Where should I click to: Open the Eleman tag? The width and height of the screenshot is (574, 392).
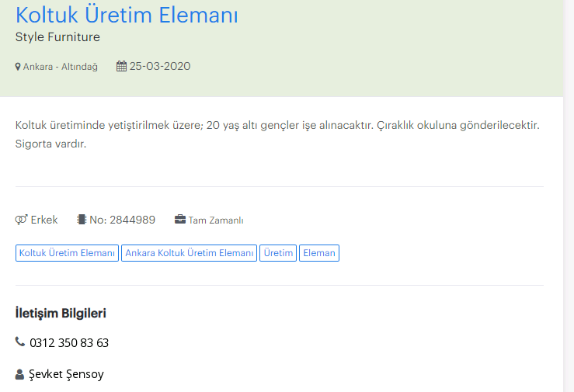click(x=319, y=253)
